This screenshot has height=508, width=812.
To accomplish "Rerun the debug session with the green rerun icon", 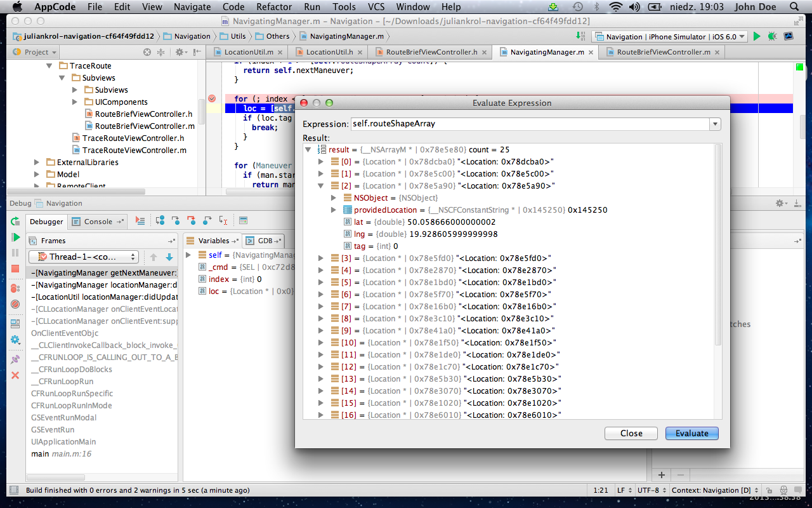I will coord(15,222).
